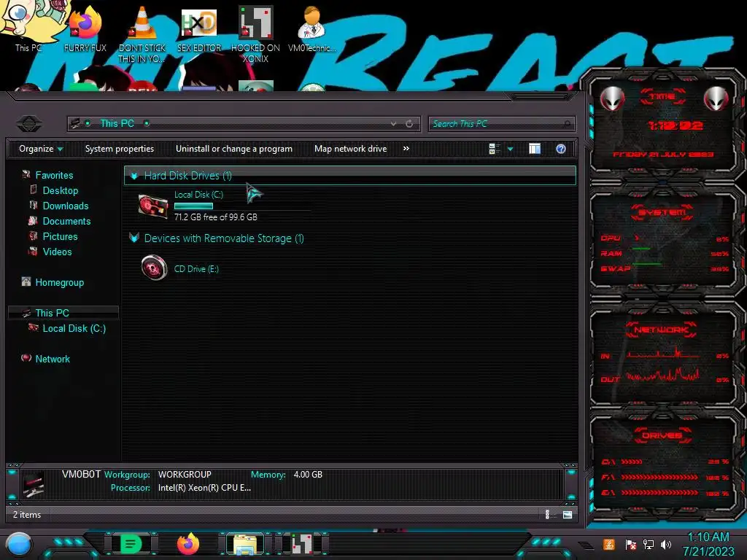747x560 pixels.
Task: Select Homegroup in the navigation pane
Action: (59, 282)
